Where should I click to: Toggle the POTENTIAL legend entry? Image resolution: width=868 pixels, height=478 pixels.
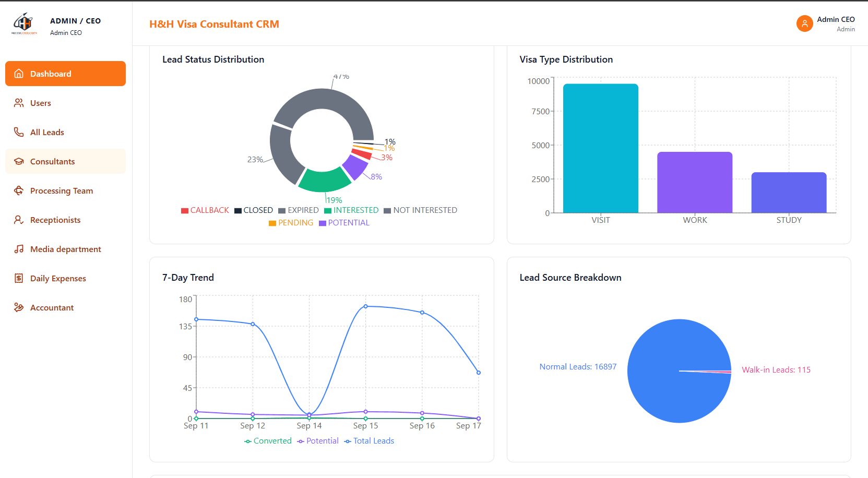[344, 223]
